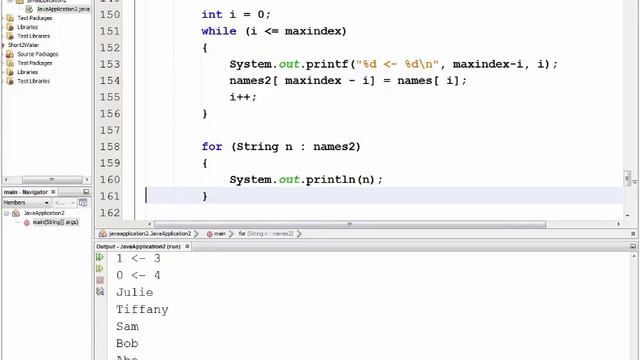Click the editor vertical scrollbar thumb
The image size is (640, 360).
point(627,178)
